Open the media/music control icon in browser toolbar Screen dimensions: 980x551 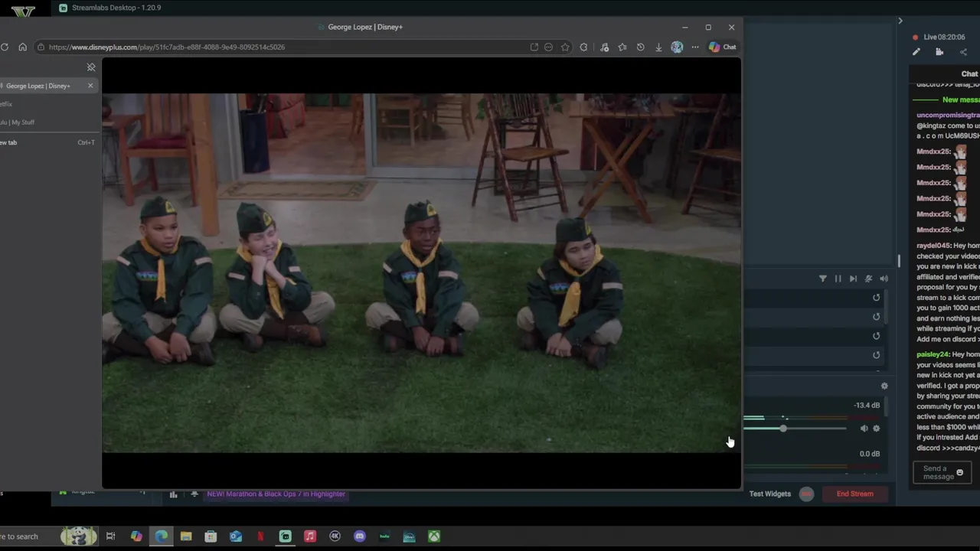pyautogui.click(x=604, y=47)
